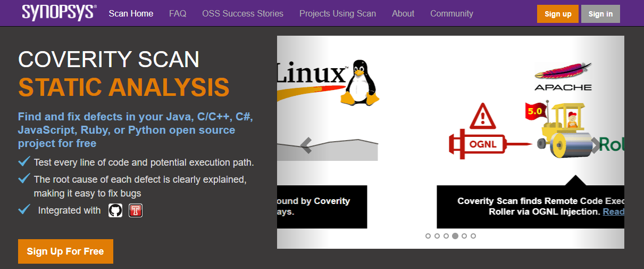
Task: Click the orange Sign up button
Action: point(557,14)
